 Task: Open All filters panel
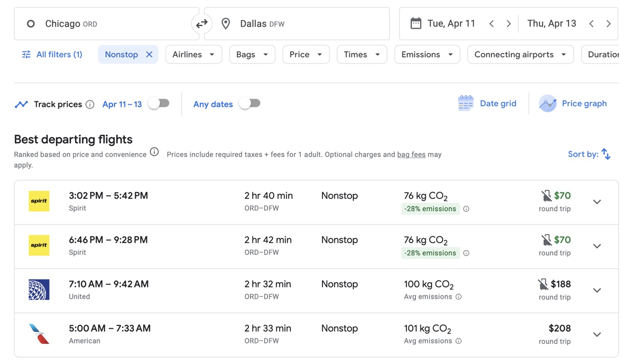pos(52,54)
